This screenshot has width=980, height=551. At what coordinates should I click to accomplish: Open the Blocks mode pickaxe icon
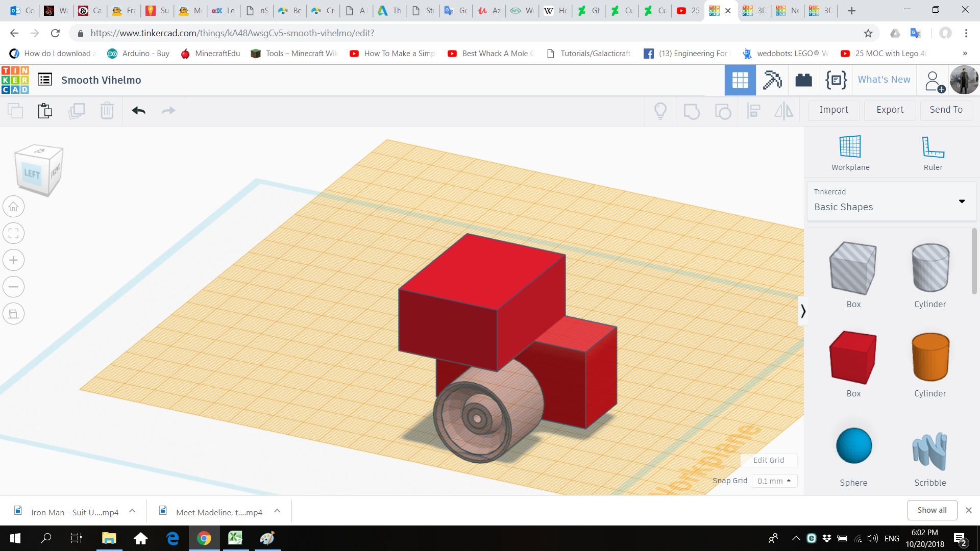[x=772, y=80]
